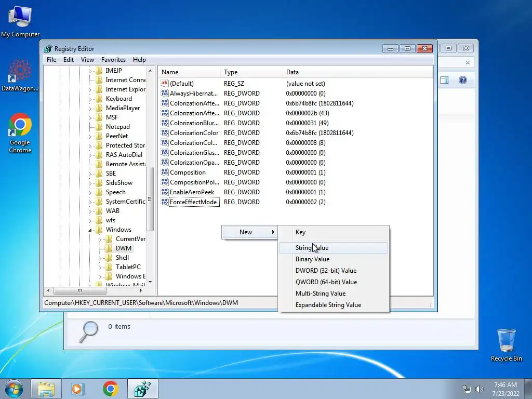Click the (Default) string value icon
The image size is (532, 399).
point(165,84)
